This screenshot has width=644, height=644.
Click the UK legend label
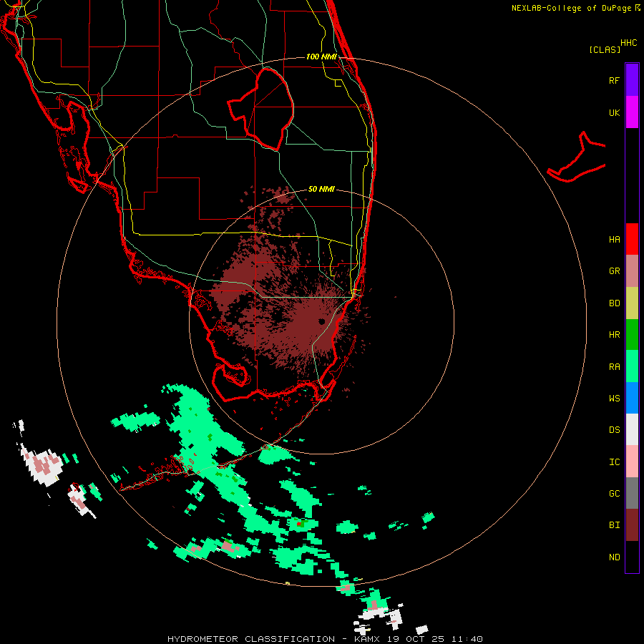click(x=614, y=113)
